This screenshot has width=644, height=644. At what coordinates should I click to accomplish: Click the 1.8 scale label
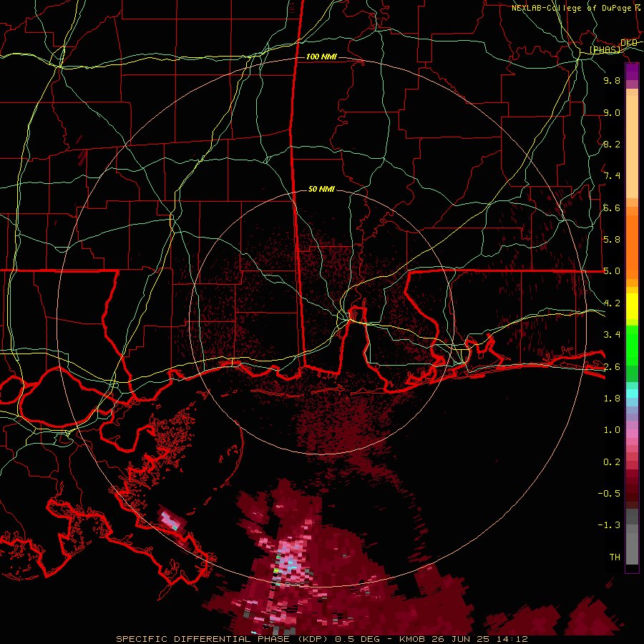(x=612, y=399)
